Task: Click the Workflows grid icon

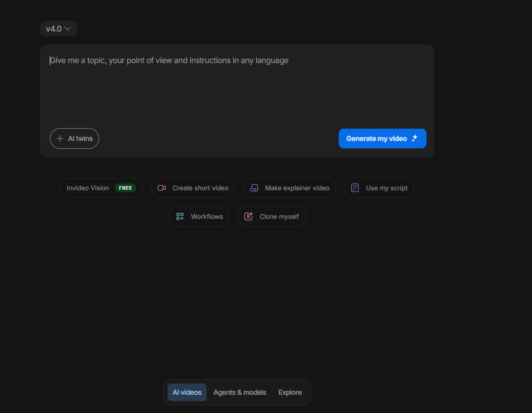Action: (x=180, y=216)
